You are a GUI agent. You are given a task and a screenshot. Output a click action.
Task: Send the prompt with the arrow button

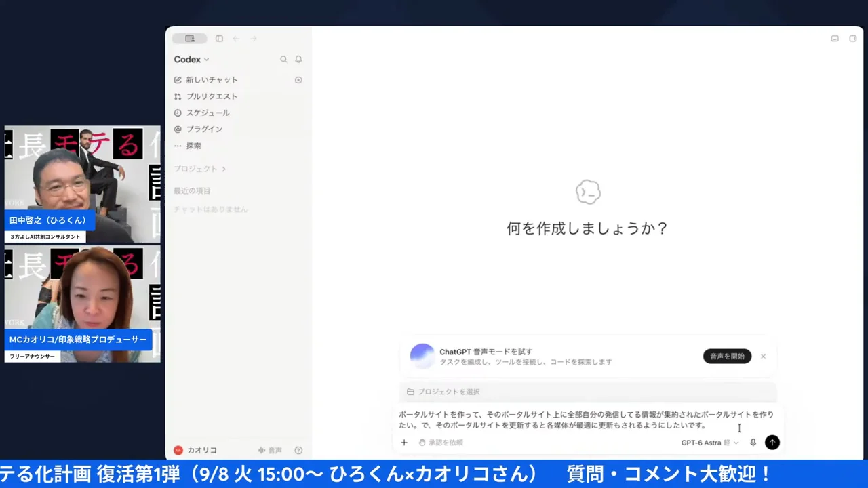772,443
